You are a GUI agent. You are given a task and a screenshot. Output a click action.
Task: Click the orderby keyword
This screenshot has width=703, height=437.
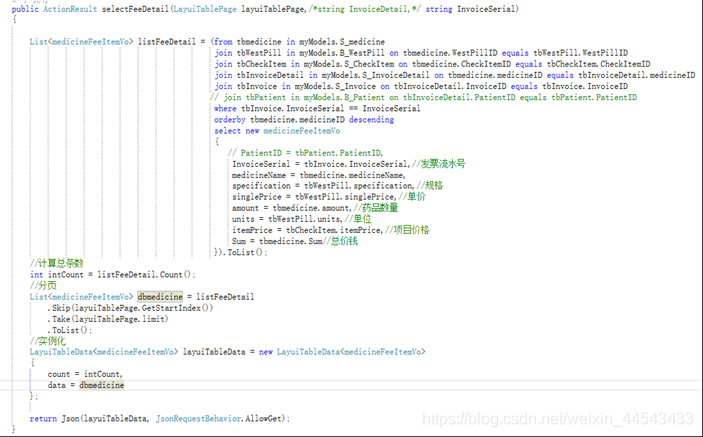tap(230, 120)
